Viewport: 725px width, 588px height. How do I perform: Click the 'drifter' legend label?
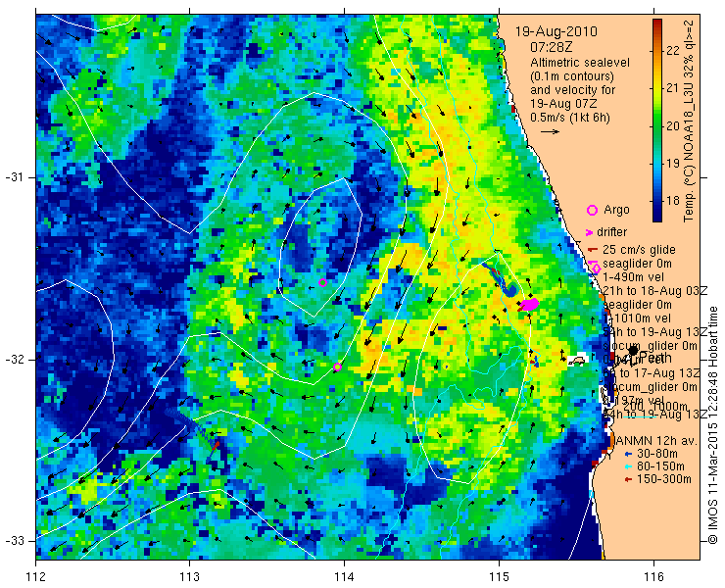tap(611, 232)
